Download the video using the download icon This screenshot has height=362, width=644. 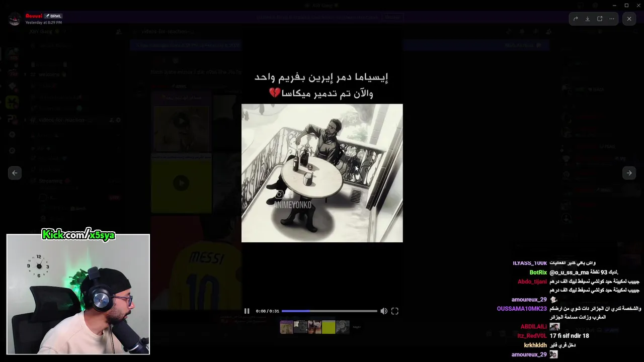[x=588, y=19]
